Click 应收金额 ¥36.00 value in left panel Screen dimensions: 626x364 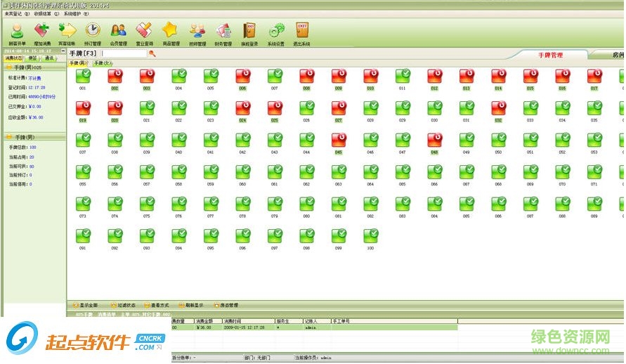tap(36, 117)
